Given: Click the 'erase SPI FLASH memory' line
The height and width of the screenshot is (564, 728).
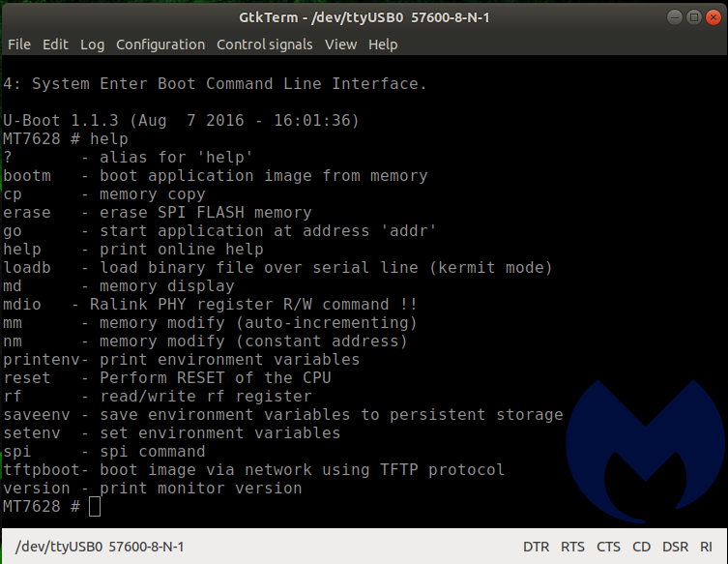Looking at the screenshot, I should click(158, 213).
